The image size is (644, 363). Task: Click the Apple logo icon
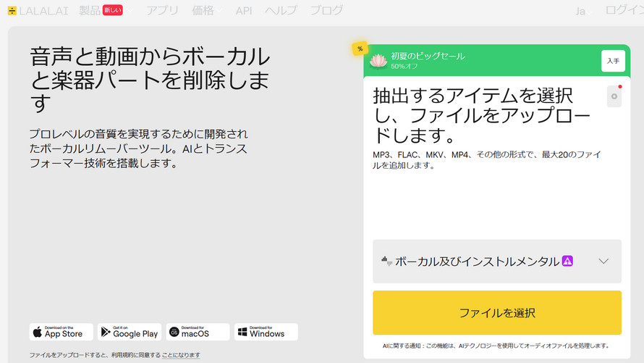point(38,332)
